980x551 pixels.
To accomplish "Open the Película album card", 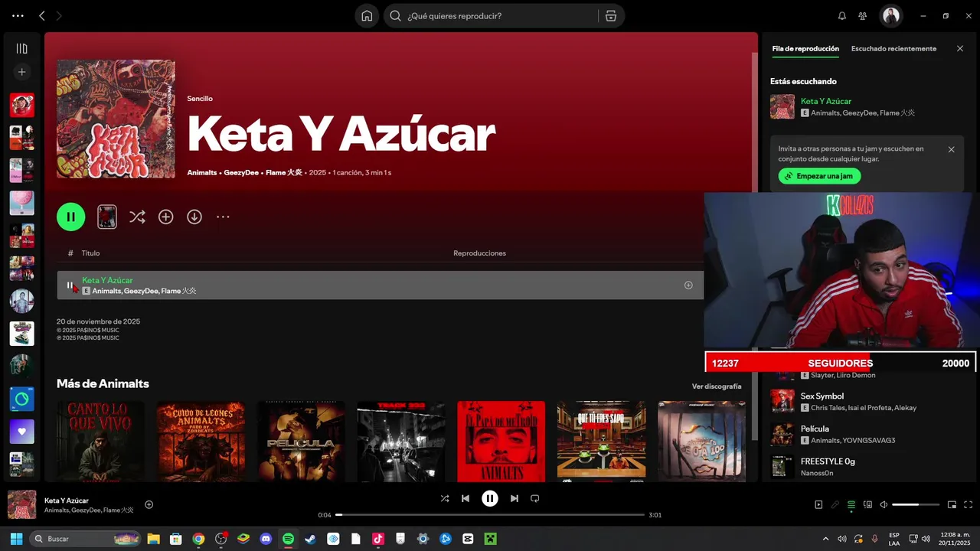I will pos(301,442).
